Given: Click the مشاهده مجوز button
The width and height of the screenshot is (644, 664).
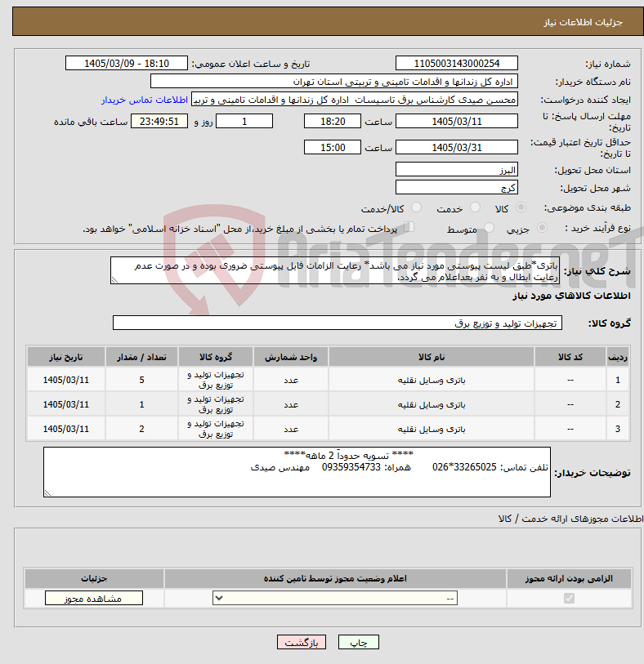Looking at the screenshot, I should (94, 598).
